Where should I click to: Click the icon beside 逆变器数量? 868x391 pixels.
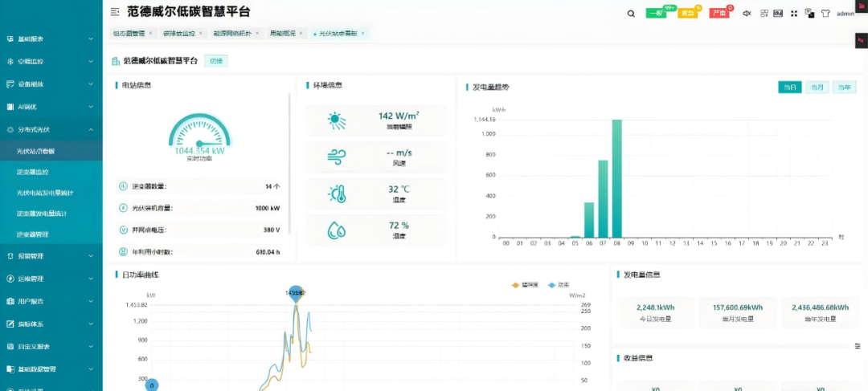pos(123,186)
